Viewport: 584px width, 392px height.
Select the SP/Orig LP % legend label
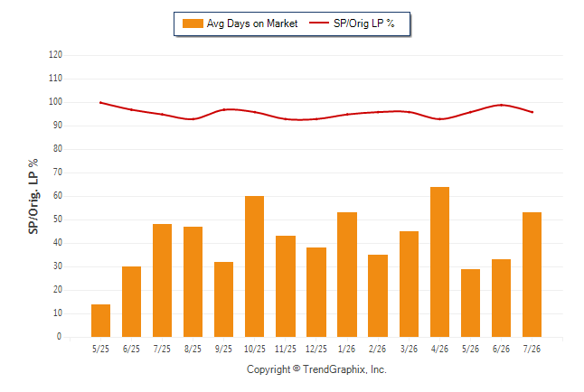click(x=364, y=23)
